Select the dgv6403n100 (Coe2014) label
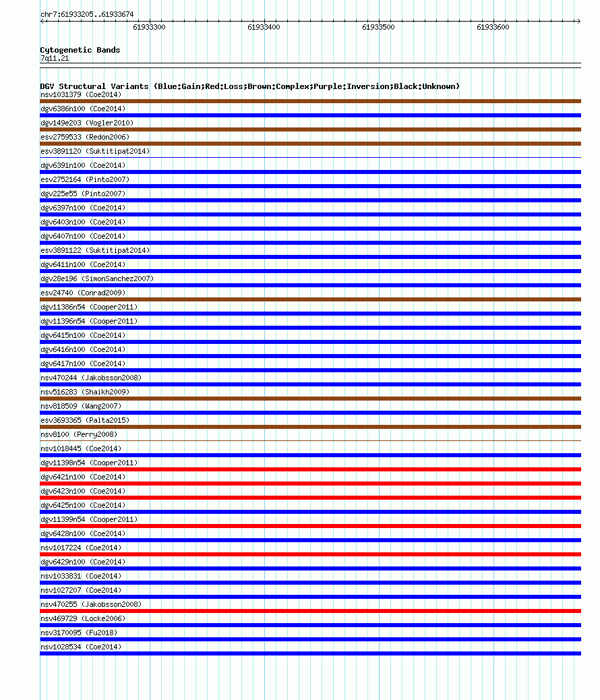 coord(83,222)
